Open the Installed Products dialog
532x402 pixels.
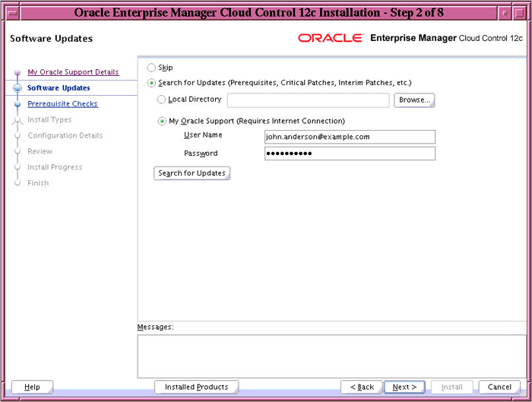click(x=196, y=387)
